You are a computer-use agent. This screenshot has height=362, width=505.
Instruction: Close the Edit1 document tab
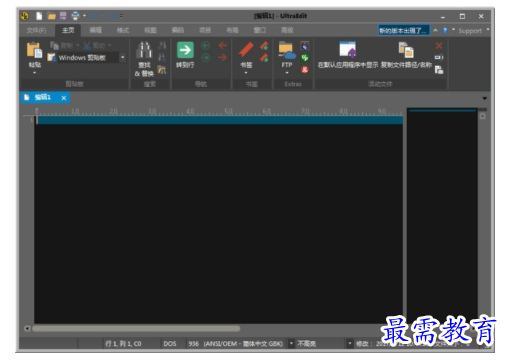point(64,98)
